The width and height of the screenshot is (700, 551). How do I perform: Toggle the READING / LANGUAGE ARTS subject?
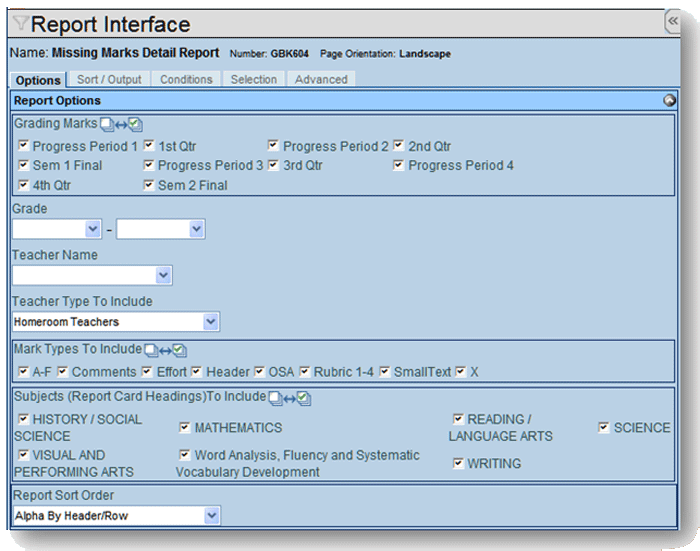pyautogui.click(x=458, y=418)
